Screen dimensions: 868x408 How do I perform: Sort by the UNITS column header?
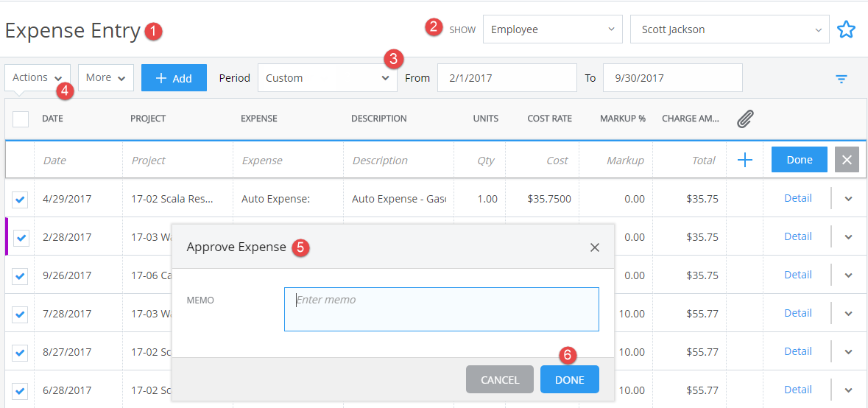click(485, 119)
